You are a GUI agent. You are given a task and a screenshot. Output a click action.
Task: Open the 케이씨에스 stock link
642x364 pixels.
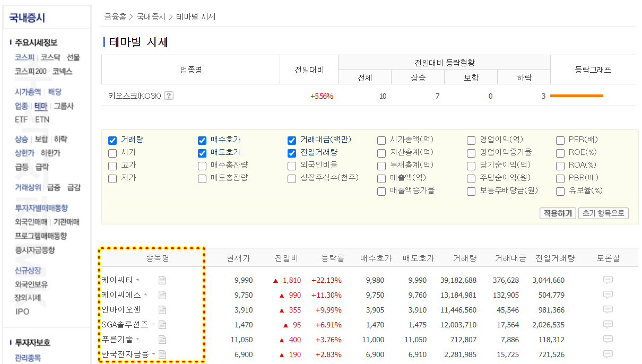click(x=122, y=295)
